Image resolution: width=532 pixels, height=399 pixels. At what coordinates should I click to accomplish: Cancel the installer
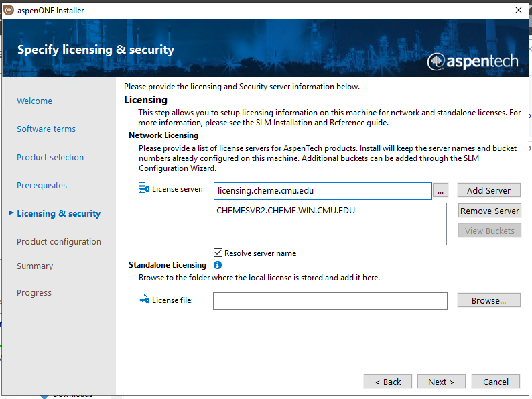[496, 382]
